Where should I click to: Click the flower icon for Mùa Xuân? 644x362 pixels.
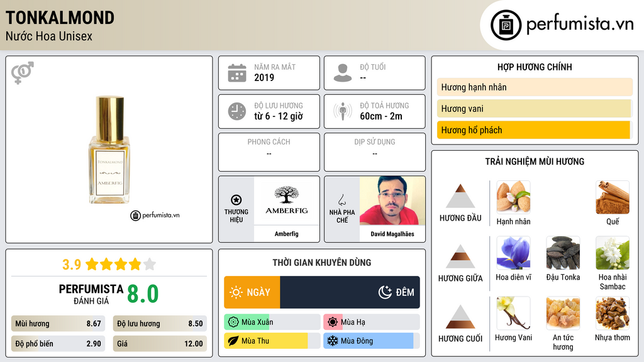pyautogui.click(x=233, y=322)
